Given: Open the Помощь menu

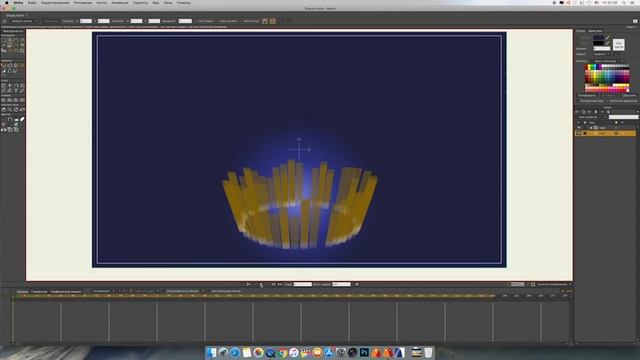Looking at the screenshot, I should click(183, 2).
